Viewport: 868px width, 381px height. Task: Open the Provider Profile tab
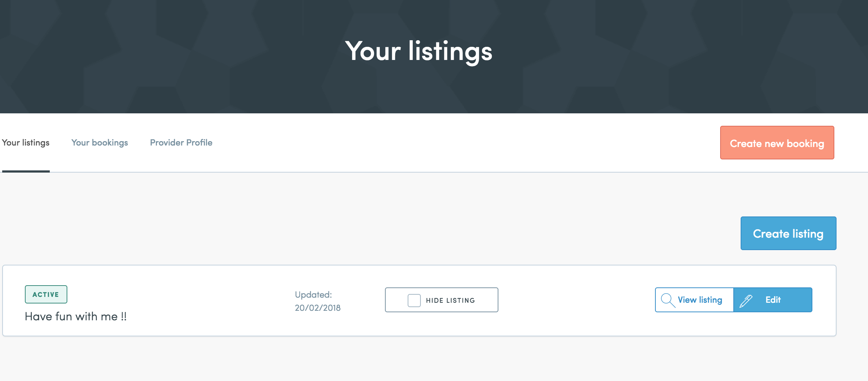(181, 143)
